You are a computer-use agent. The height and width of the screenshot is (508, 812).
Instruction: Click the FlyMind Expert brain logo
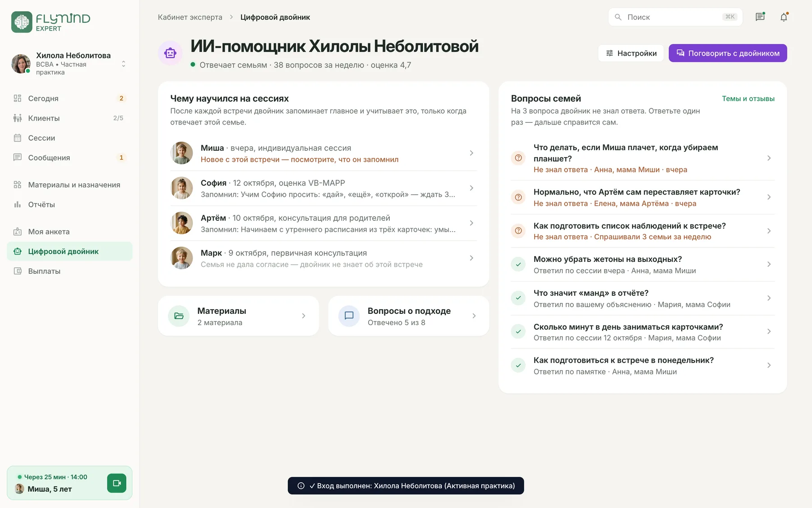[x=22, y=22]
